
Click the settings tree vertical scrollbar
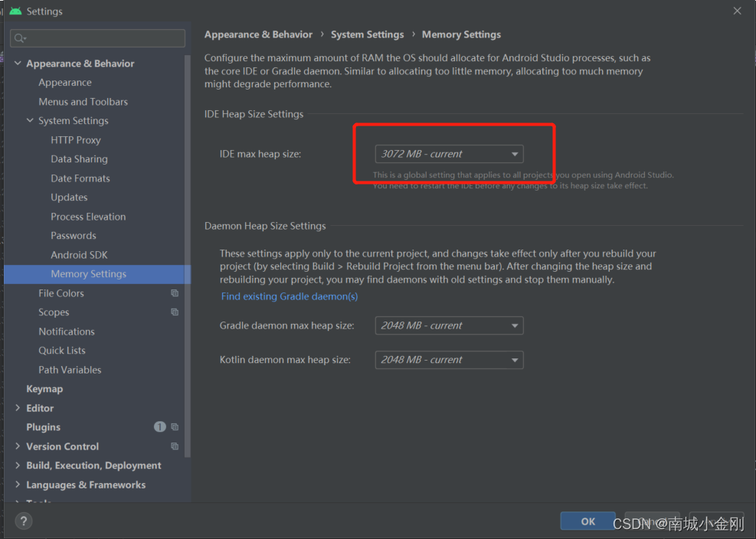pyautogui.click(x=188, y=256)
